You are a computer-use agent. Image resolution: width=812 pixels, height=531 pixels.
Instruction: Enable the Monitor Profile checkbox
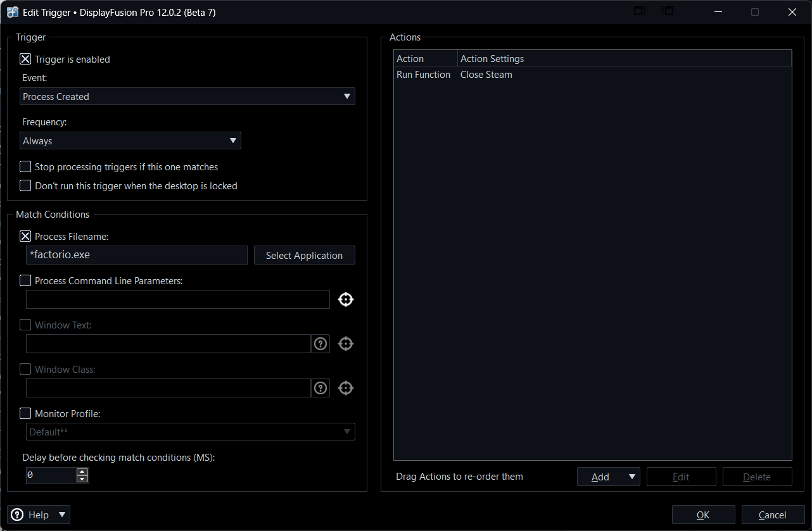pos(25,413)
